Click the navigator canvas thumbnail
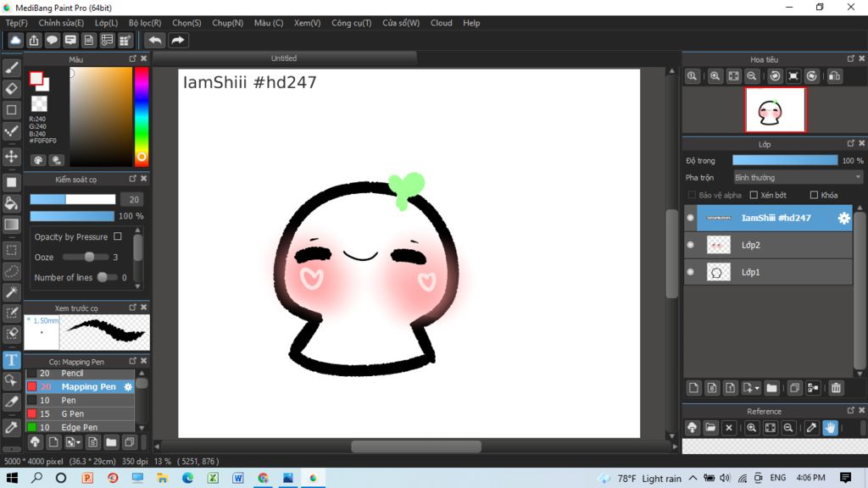The height and width of the screenshot is (488, 868). 775,109
